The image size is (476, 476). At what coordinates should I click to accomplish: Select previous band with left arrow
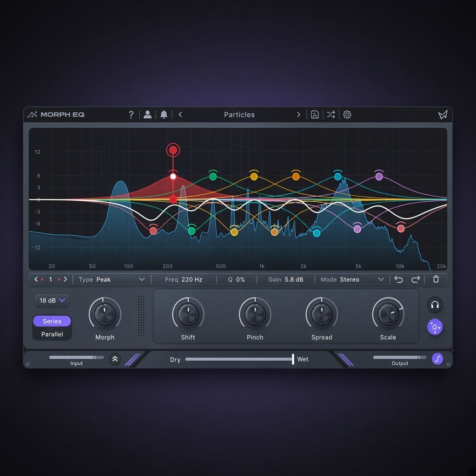(36, 279)
